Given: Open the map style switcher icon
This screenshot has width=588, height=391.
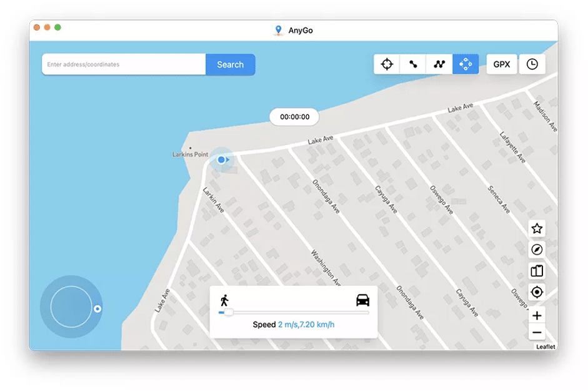Looking at the screenshot, I should click(x=536, y=271).
